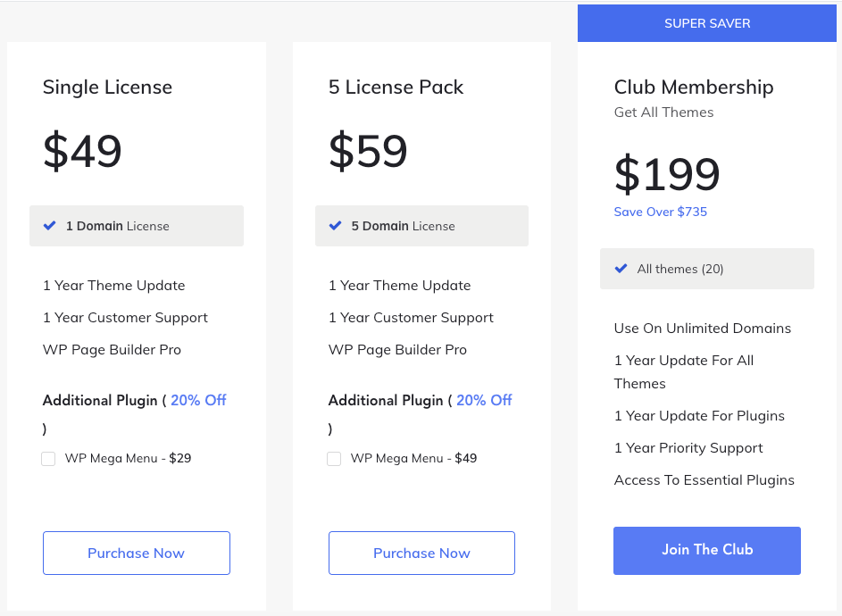The image size is (842, 616).
Task: Click 20% Off text in Single License card
Action: click(198, 400)
